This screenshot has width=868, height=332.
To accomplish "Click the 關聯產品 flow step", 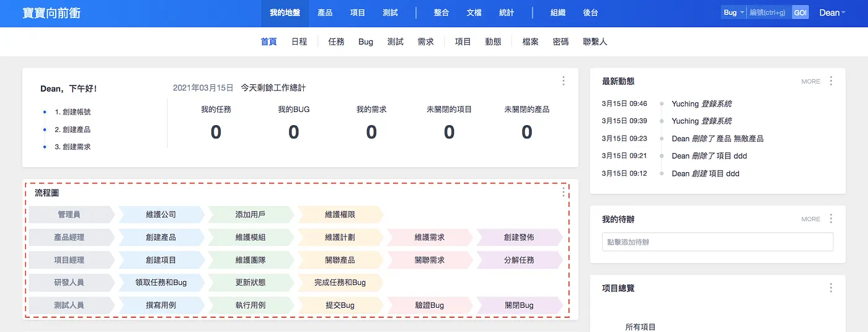I will click(x=340, y=260).
